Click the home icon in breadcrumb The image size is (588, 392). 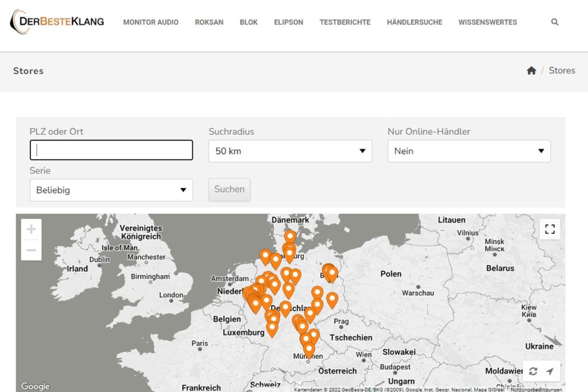click(x=531, y=71)
